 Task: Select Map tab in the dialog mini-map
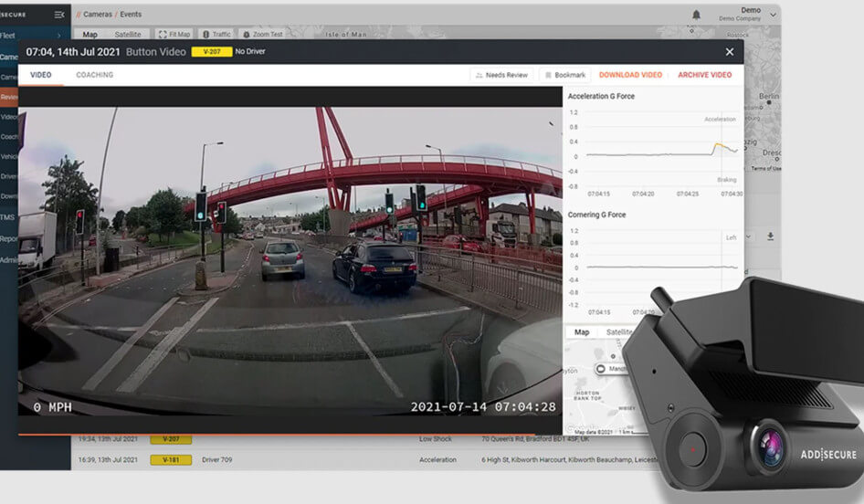click(582, 332)
